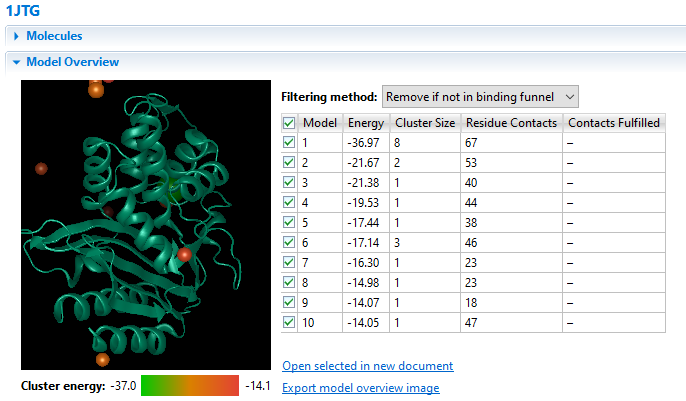The image size is (686, 401).
Task: Click energy value -19.53
Action: tap(363, 203)
